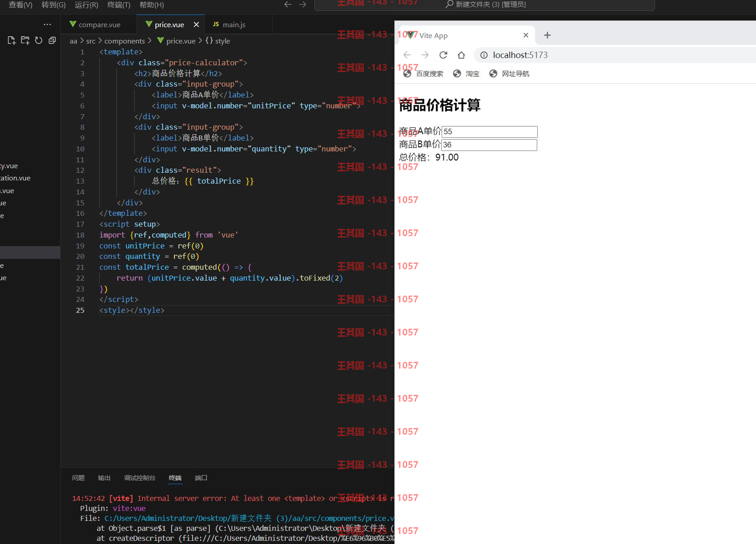Select the Vite App browser tab
This screenshot has width=756, height=544.
point(467,35)
